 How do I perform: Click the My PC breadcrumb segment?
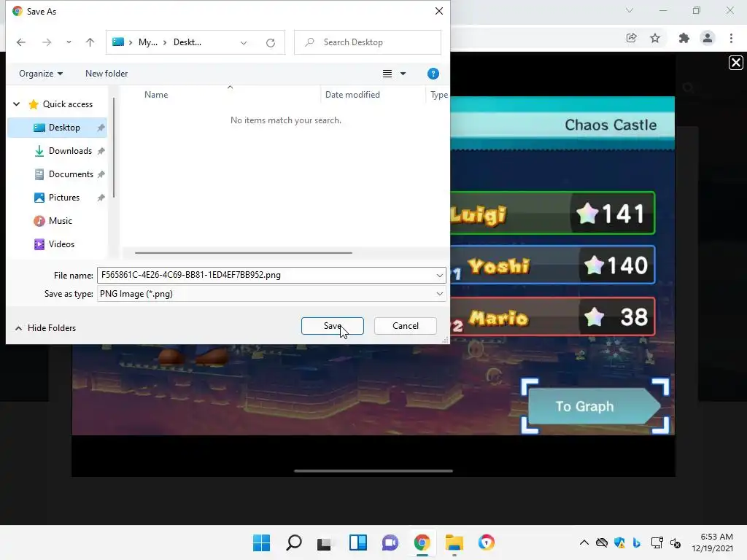(147, 42)
